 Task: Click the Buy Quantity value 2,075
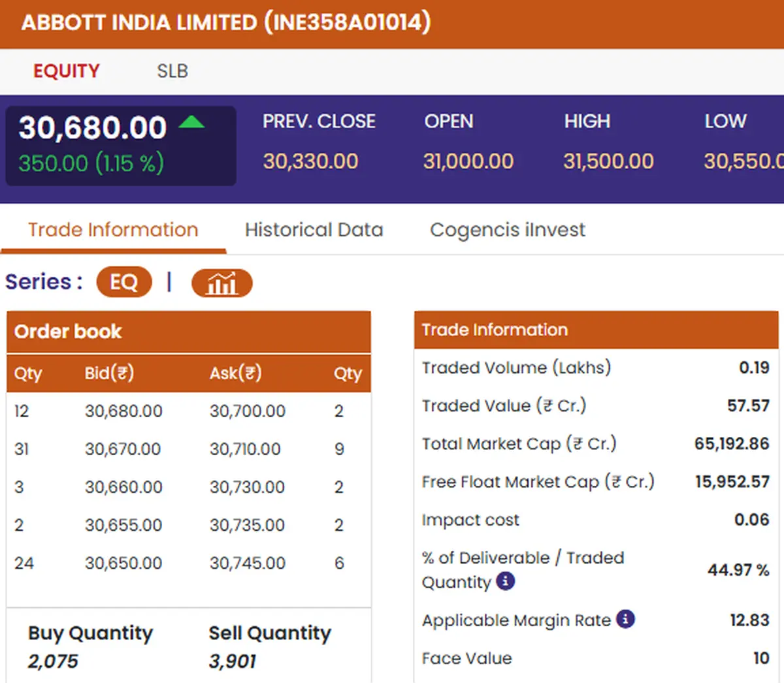[52, 661]
